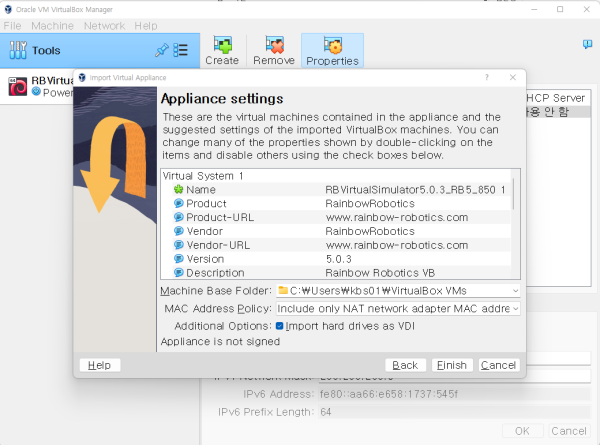Click the bubble icon next to Vendor
This screenshot has height=445, width=600.
178,231
